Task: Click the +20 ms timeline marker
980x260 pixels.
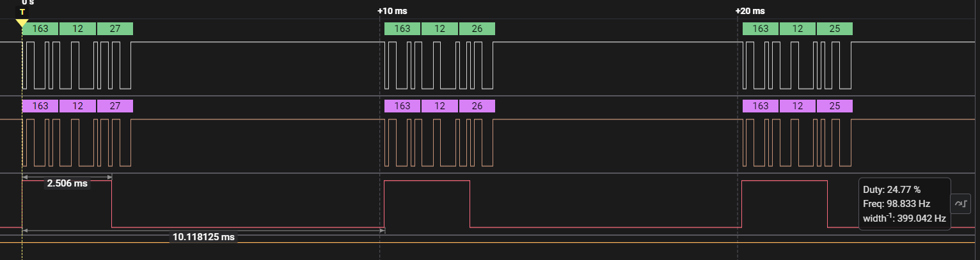Action: (x=750, y=11)
